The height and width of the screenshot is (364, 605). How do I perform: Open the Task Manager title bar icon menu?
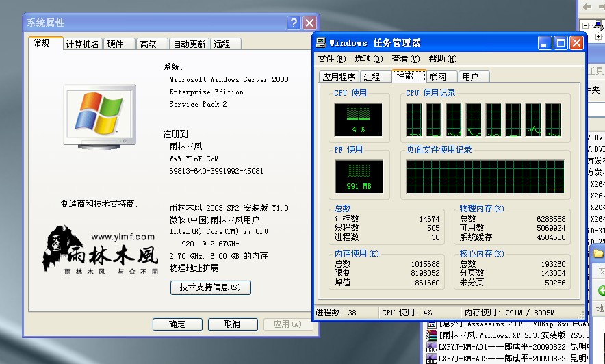[320, 42]
